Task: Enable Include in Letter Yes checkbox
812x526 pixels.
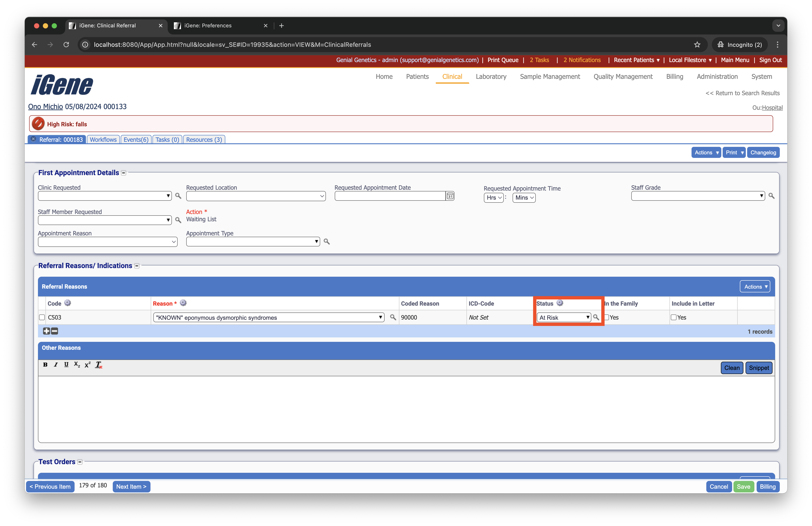Action: pyautogui.click(x=674, y=318)
